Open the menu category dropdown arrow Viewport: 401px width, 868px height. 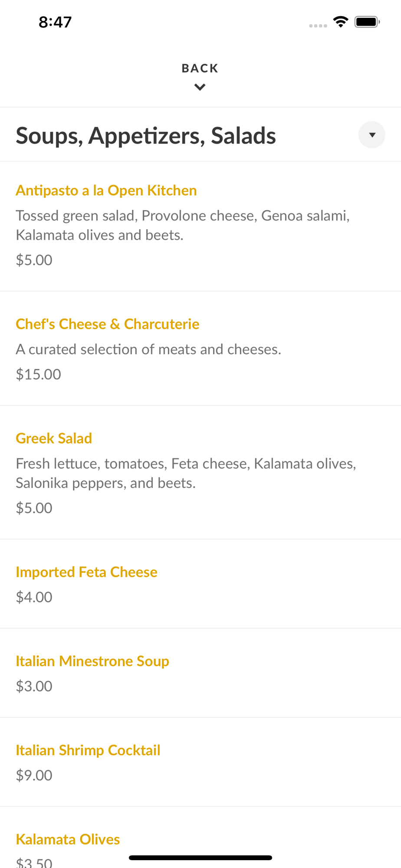(x=371, y=135)
